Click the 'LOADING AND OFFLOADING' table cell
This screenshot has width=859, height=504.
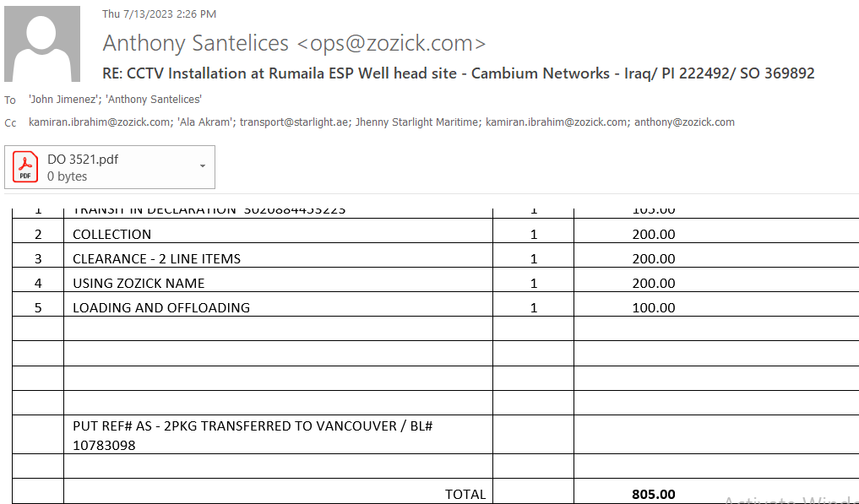click(x=160, y=307)
